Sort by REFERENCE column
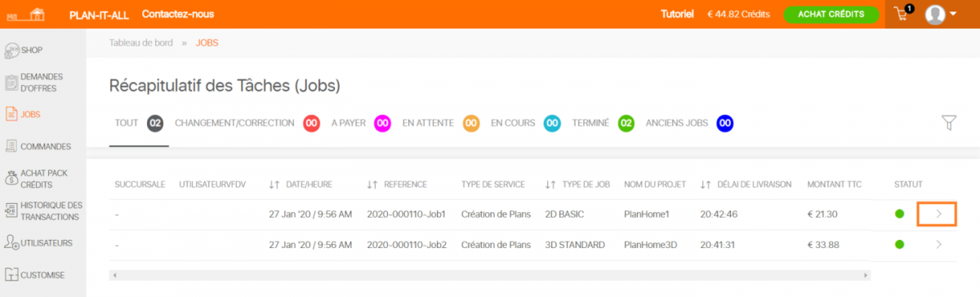Image resolution: width=980 pixels, height=297 pixels. click(397, 184)
